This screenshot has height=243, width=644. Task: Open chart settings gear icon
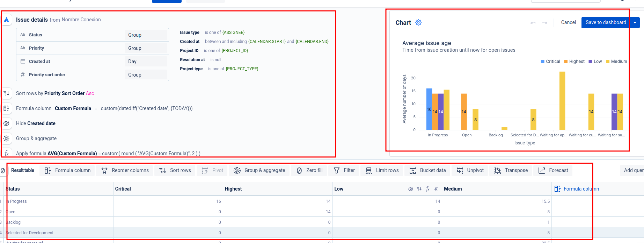coord(418,22)
